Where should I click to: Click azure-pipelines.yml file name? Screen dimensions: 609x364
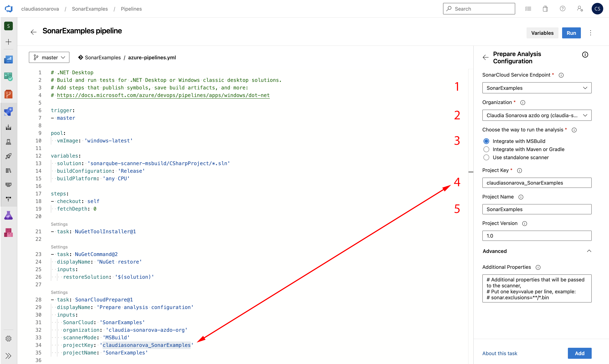tap(152, 58)
